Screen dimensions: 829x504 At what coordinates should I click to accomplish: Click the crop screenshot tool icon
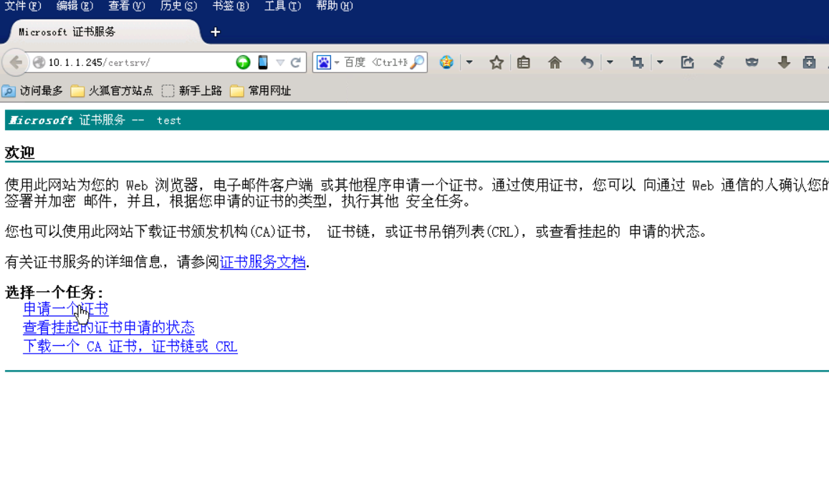pyautogui.click(x=637, y=62)
